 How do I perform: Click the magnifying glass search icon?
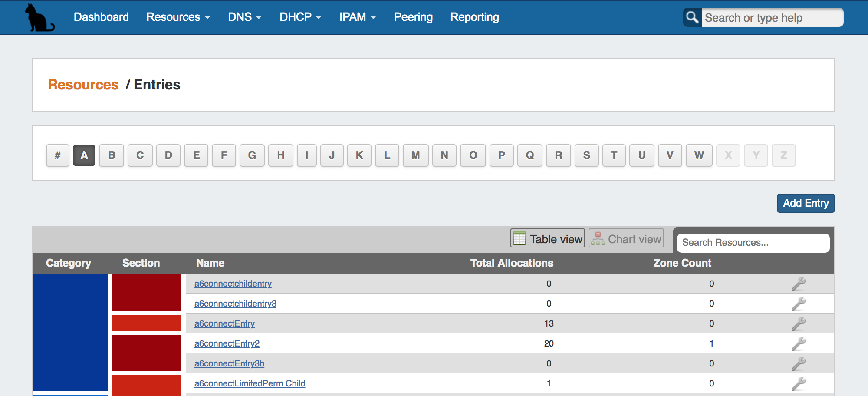click(692, 17)
